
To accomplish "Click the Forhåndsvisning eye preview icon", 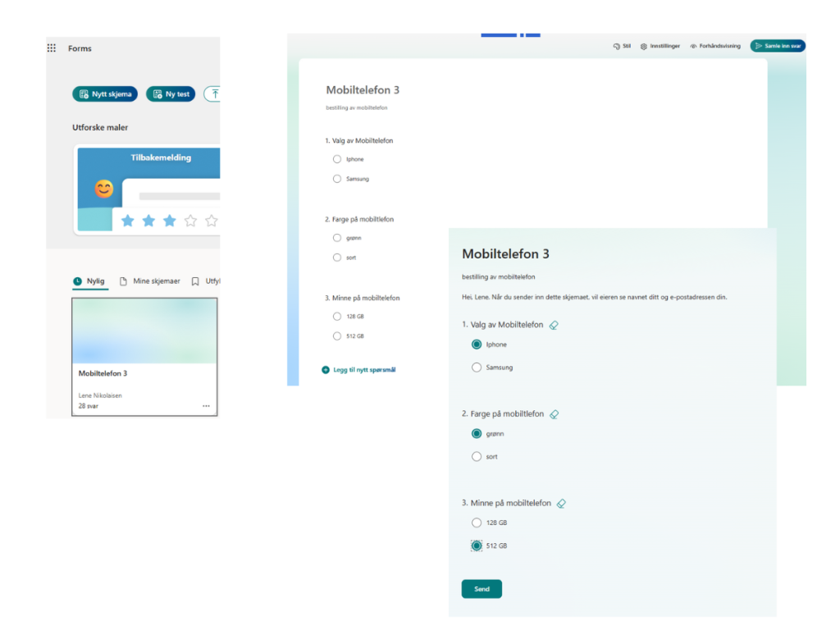I will [693, 46].
